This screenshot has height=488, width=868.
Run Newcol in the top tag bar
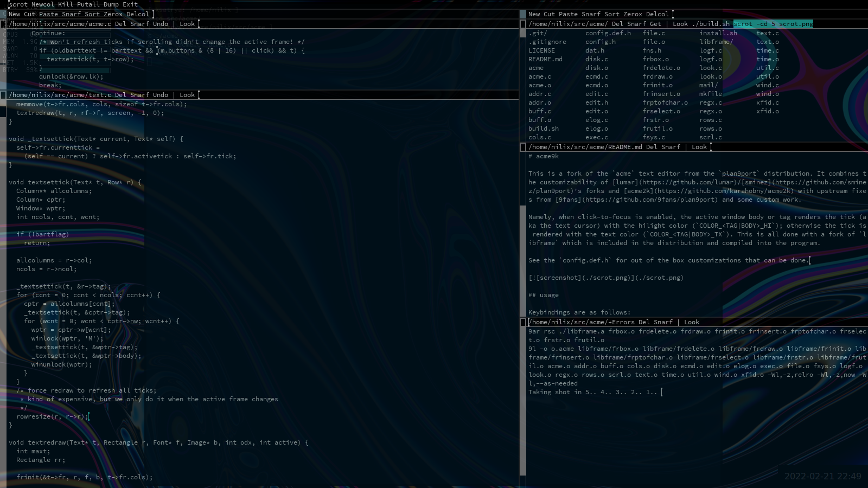click(43, 4)
